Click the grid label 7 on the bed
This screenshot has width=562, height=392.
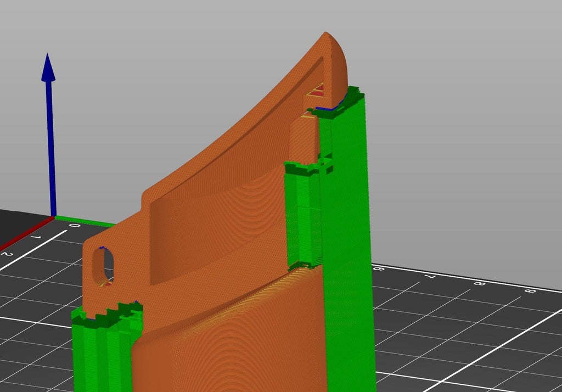pos(430,277)
